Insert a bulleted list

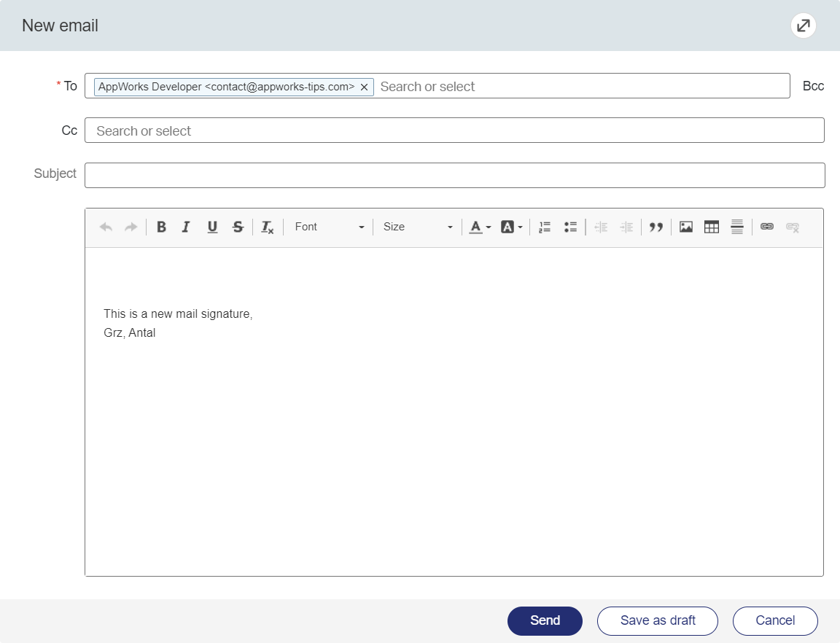(570, 227)
